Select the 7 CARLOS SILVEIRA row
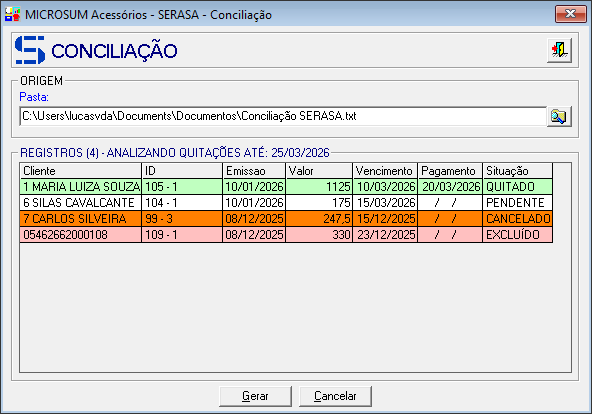Viewport: 592px width, 414px height. 286,219
